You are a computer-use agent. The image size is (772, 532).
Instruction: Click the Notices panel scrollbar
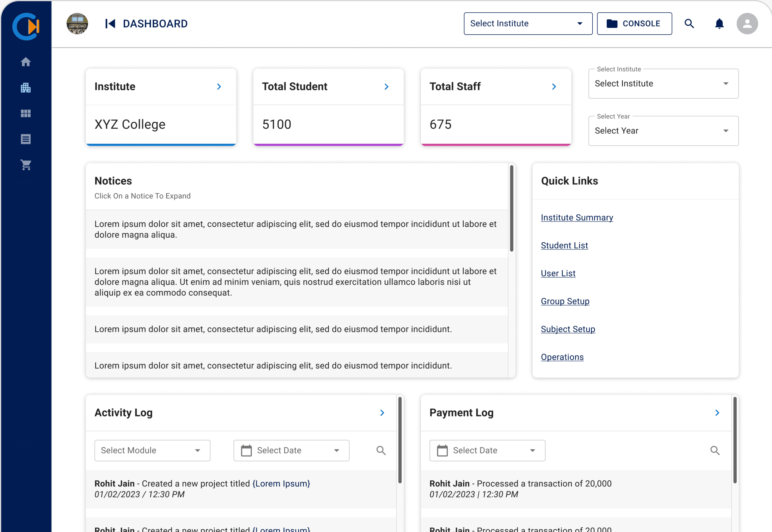tap(511, 209)
